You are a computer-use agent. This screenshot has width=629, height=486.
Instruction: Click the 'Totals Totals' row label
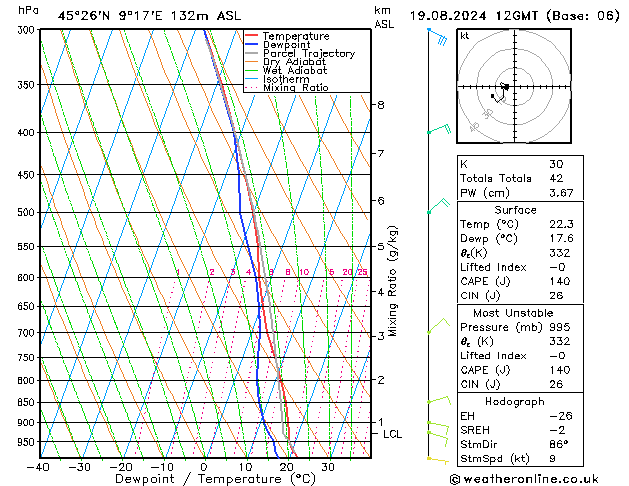(x=496, y=178)
